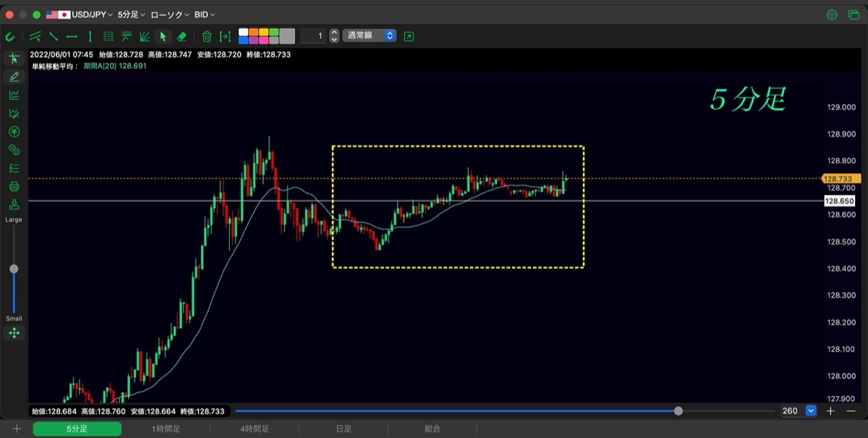
Task: Open the 5分足 timeframe dropdown
Action: click(x=132, y=14)
